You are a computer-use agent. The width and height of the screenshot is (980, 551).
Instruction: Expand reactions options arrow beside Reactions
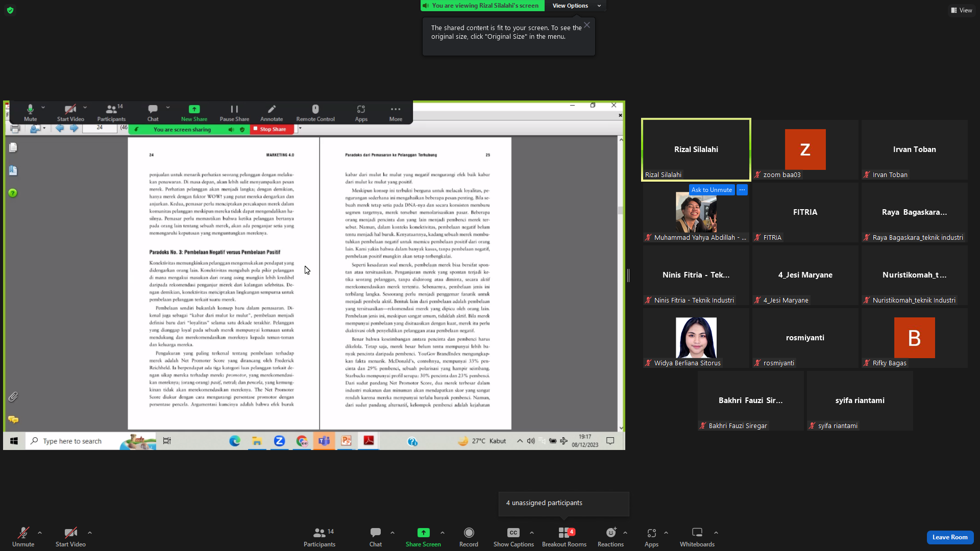point(625,533)
